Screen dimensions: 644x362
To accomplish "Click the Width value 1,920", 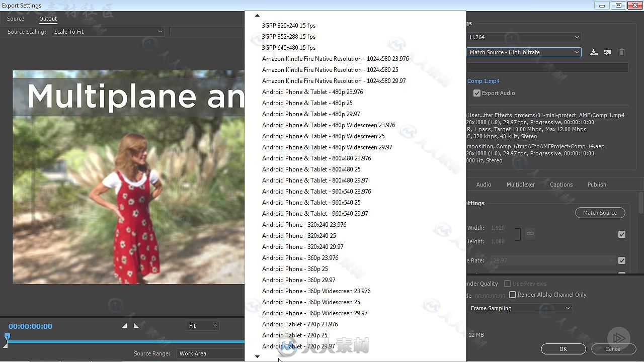I will (x=498, y=228).
